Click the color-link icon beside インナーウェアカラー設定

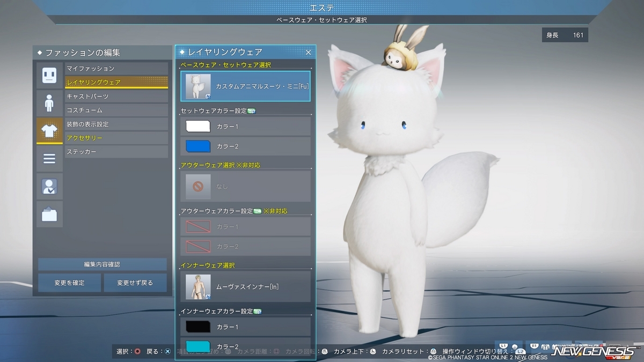click(x=257, y=311)
